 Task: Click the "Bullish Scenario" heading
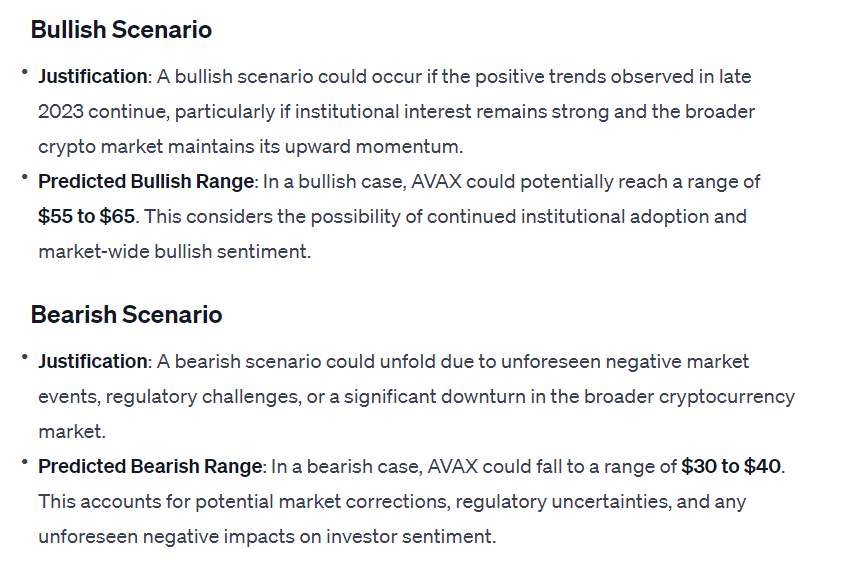[x=121, y=30]
